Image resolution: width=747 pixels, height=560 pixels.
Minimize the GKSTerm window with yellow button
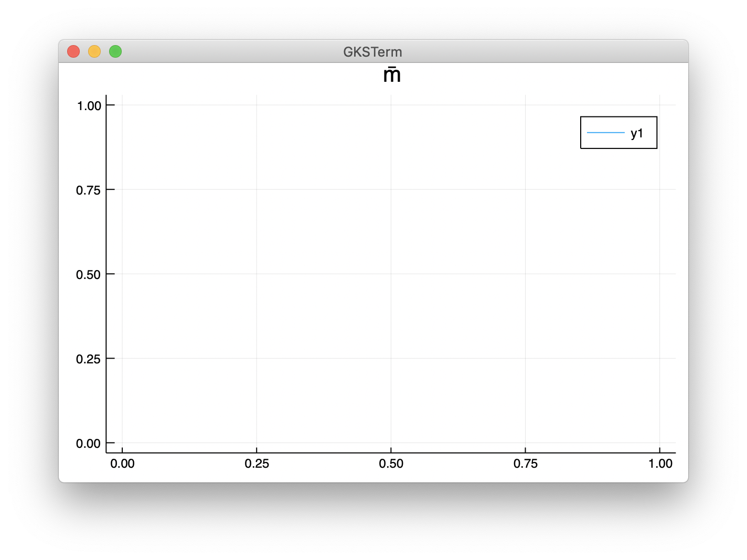coord(94,51)
